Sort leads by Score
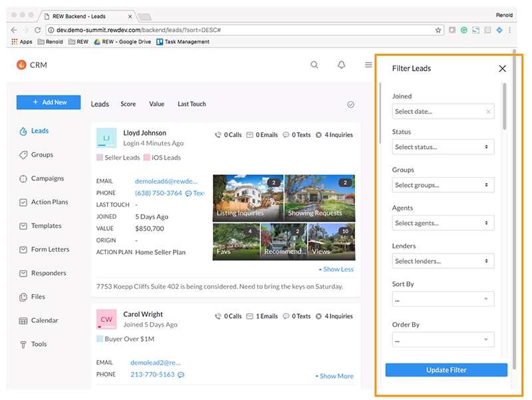This screenshot has height=400, width=532. click(128, 104)
